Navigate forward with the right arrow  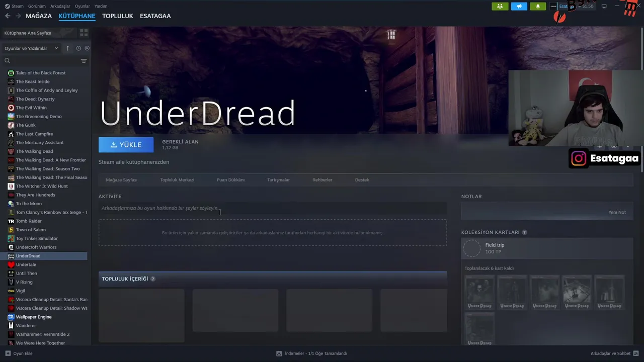[19, 16]
